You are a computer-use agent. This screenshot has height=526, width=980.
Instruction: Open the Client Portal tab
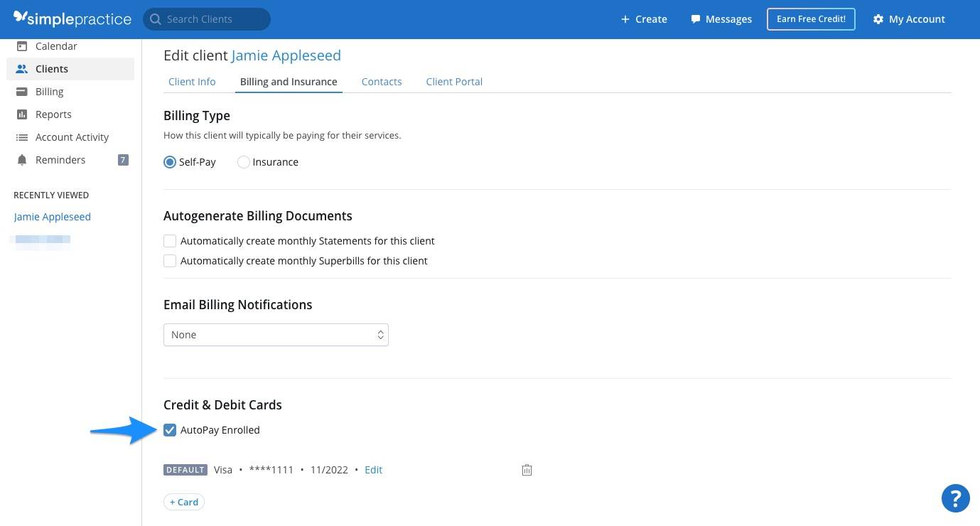[x=453, y=81]
